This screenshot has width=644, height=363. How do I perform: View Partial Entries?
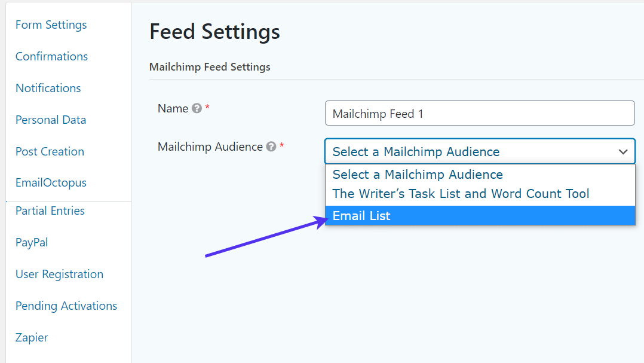(50, 211)
